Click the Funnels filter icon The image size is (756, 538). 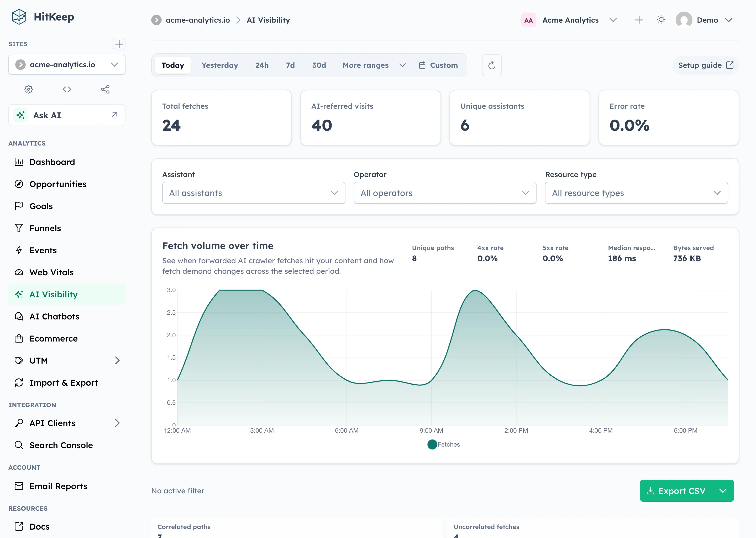(x=19, y=228)
